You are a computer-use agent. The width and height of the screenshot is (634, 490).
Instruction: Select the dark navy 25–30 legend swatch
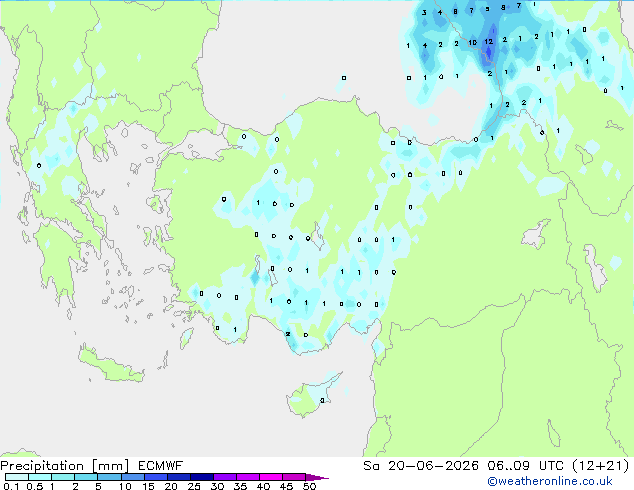[202, 477]
